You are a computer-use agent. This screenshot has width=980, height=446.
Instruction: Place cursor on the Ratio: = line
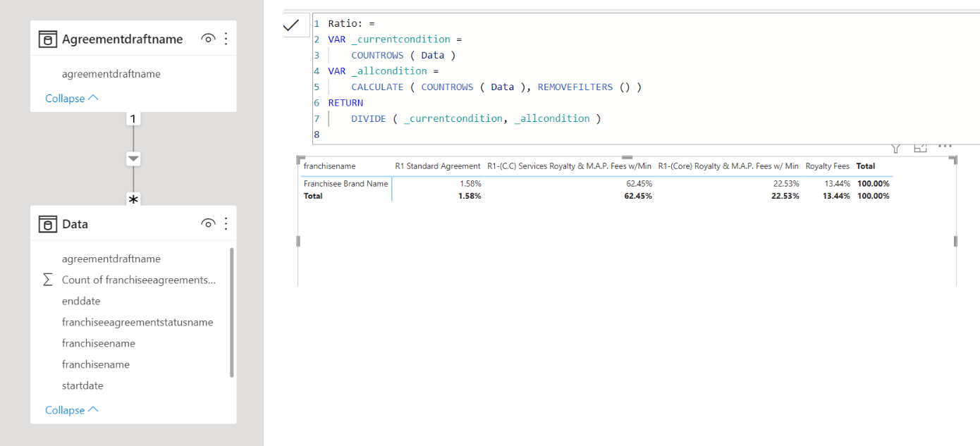[x=351, y=23]
